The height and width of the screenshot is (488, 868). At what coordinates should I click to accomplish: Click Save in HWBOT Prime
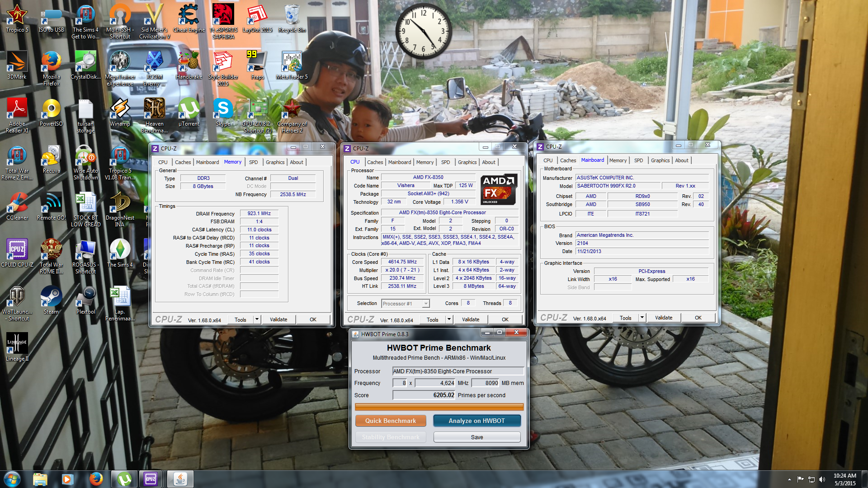(476, 437)
